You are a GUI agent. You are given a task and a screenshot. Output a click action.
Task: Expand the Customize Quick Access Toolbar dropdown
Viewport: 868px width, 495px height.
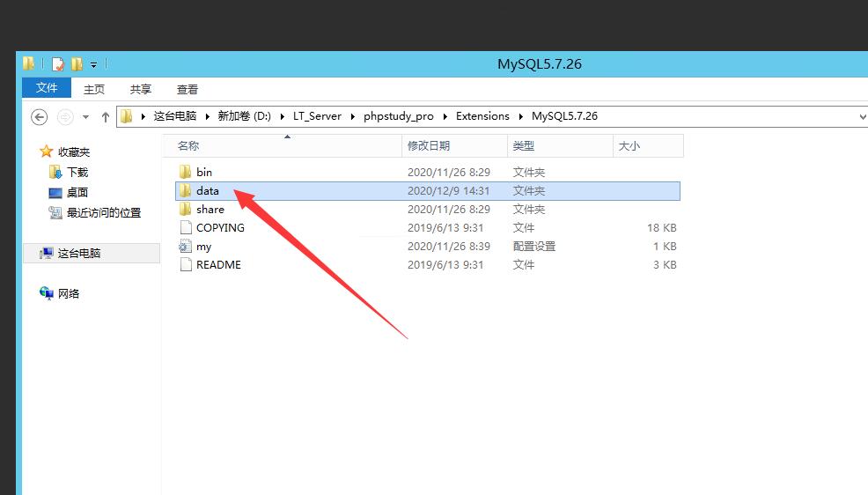(93, 64)
